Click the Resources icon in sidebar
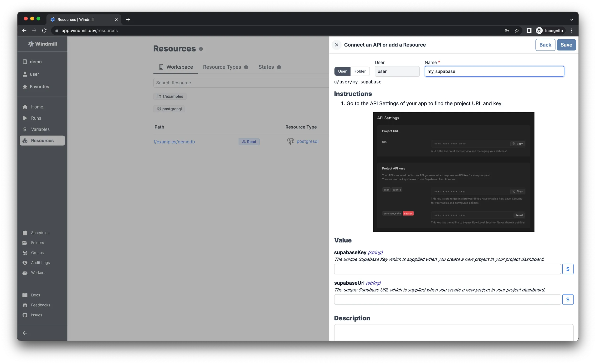596x364 pixels. 26,140
